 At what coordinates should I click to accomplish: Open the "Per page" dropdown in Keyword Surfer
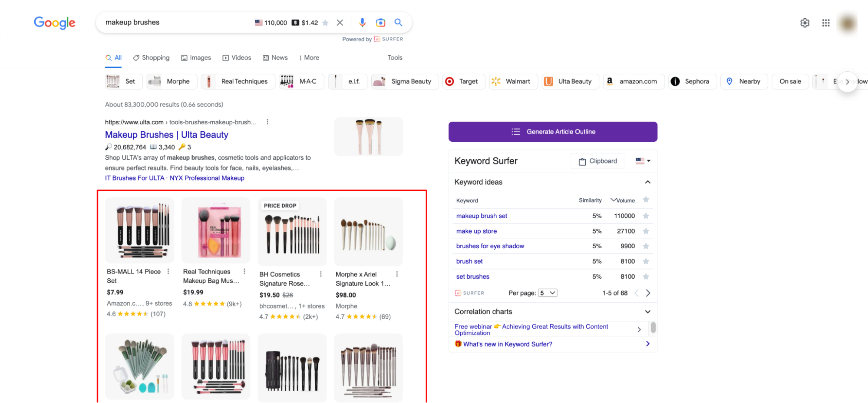(548, 293)
